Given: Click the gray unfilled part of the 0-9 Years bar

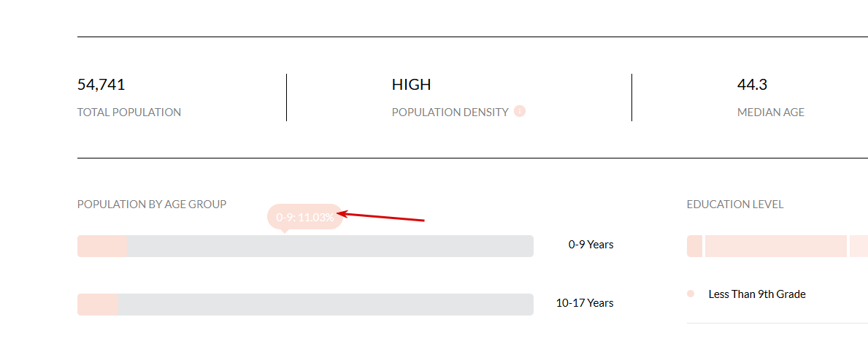Looking at the screenshot, I should [x=329, y=246].
